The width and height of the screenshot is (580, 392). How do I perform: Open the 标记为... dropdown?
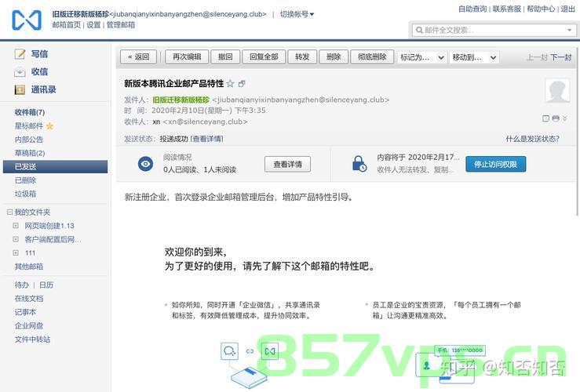click(x=421, y=57)
